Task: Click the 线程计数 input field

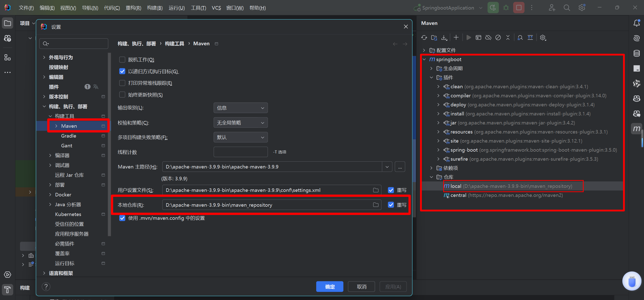Action: (x=240, y=152)
